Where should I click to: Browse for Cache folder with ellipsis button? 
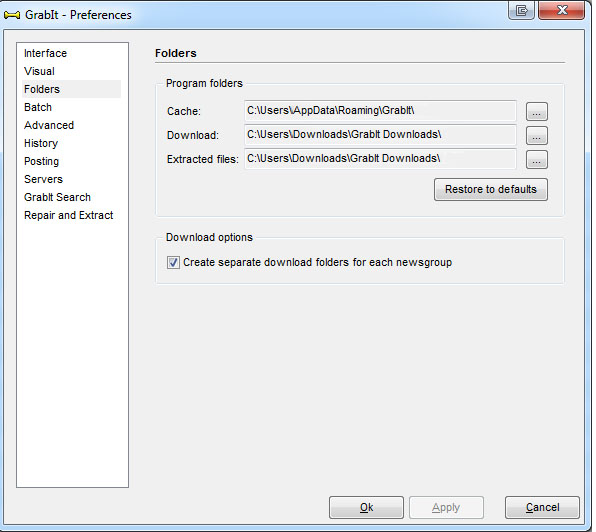(x=536, y=111)
